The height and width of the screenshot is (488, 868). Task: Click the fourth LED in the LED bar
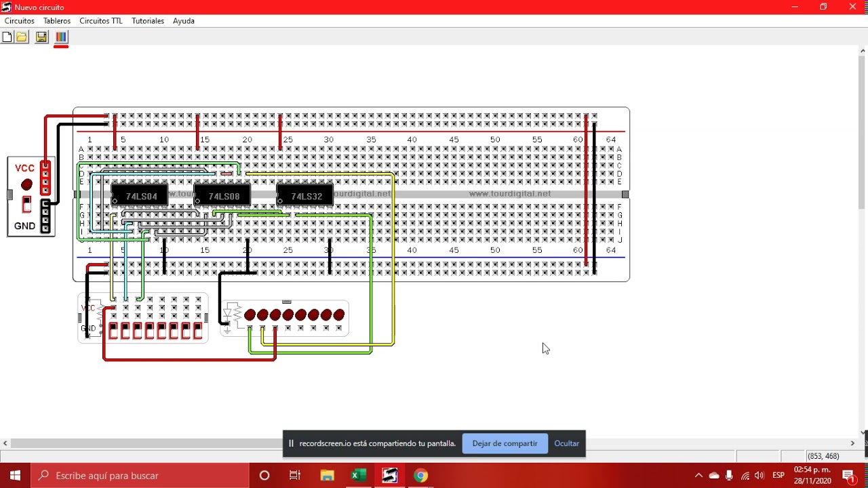pyautogui.click(x=288, y=315)
